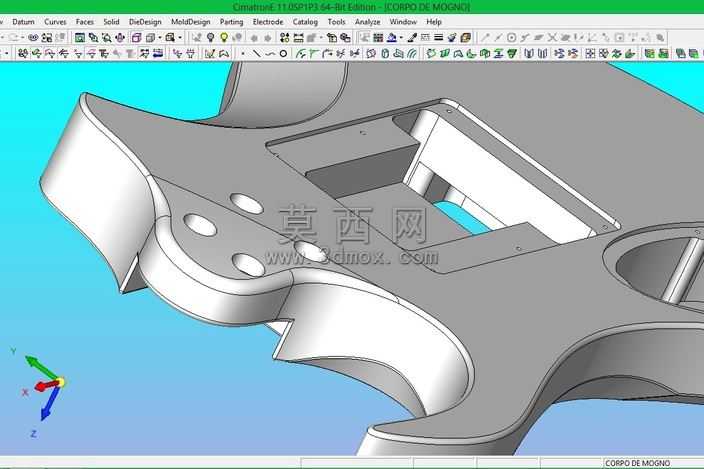Open the Window menu
Viewport: 704px width, 469px height.
coord(403,22)
